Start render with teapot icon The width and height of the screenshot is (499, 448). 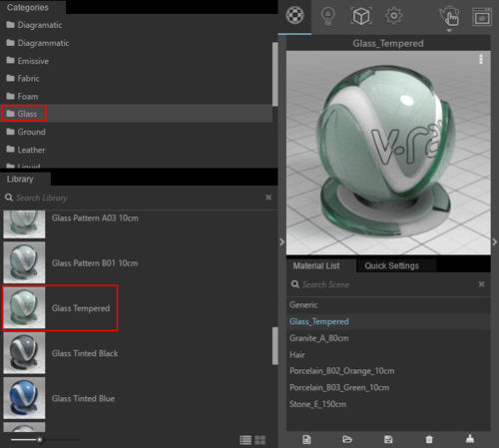tap(449, 16)
